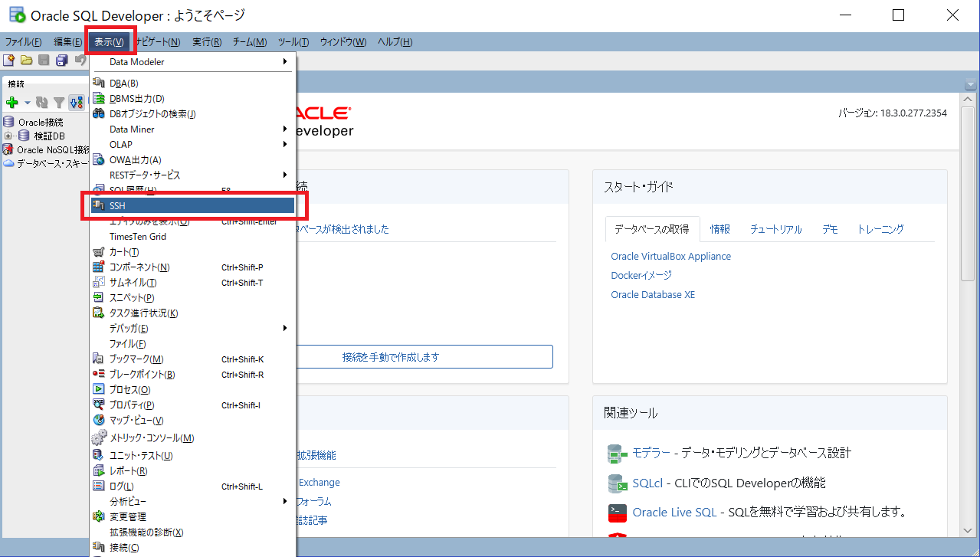This screenshot has width=980, height=557.
Task: Select the データベース・スキーマ cloud tree node
Action: tap(53, 163)
